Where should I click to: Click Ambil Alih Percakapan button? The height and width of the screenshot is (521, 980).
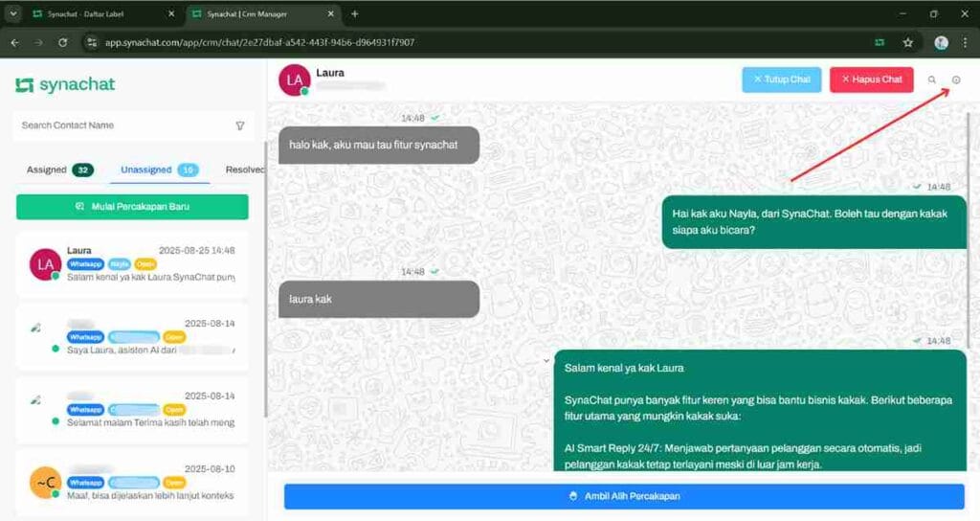coord(624,496)
